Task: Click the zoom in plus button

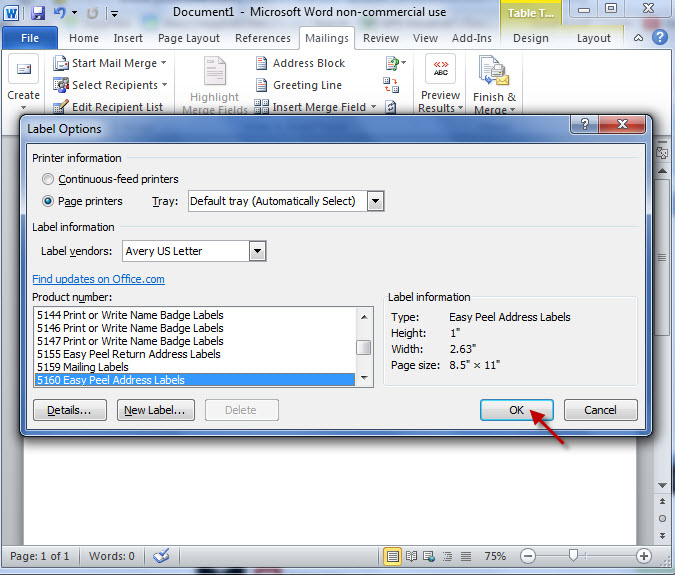Action: click(644, 556)
